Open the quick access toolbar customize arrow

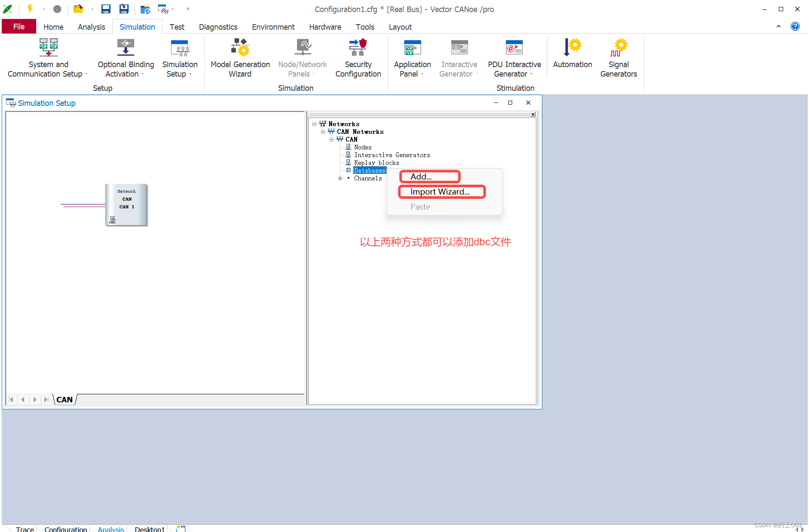[188, 9]
